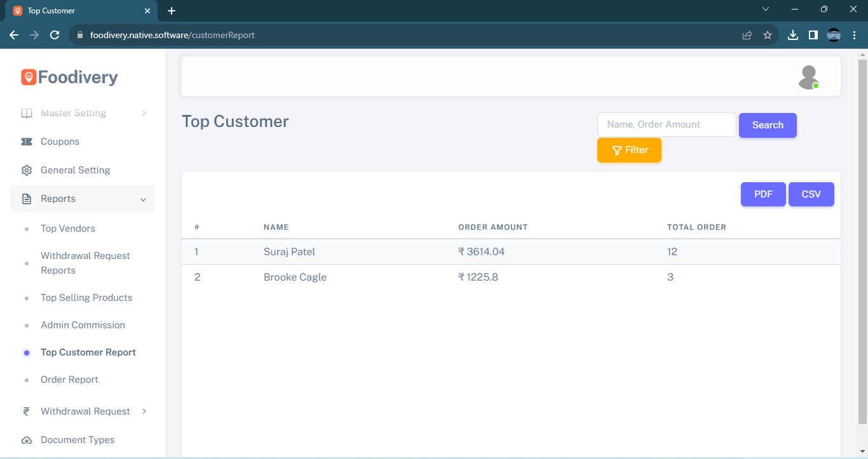868x459 pixels.
Task: Reload the page with the refresh icon
Action: click(x=55, y=35)
